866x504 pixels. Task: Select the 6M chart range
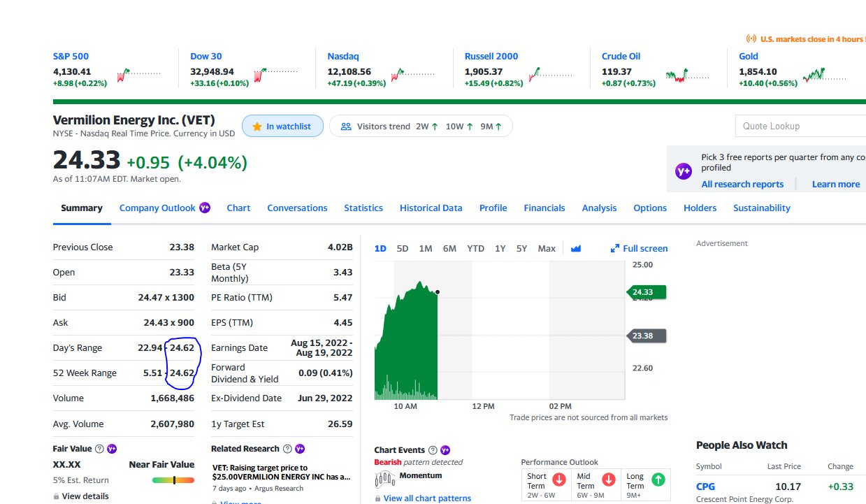[449, 248]
